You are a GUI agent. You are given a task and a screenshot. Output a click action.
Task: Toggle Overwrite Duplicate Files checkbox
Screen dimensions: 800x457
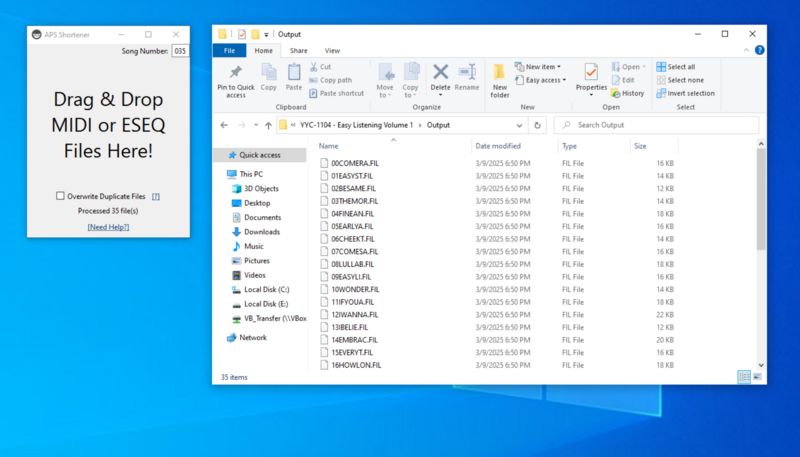tap(60, 196)
